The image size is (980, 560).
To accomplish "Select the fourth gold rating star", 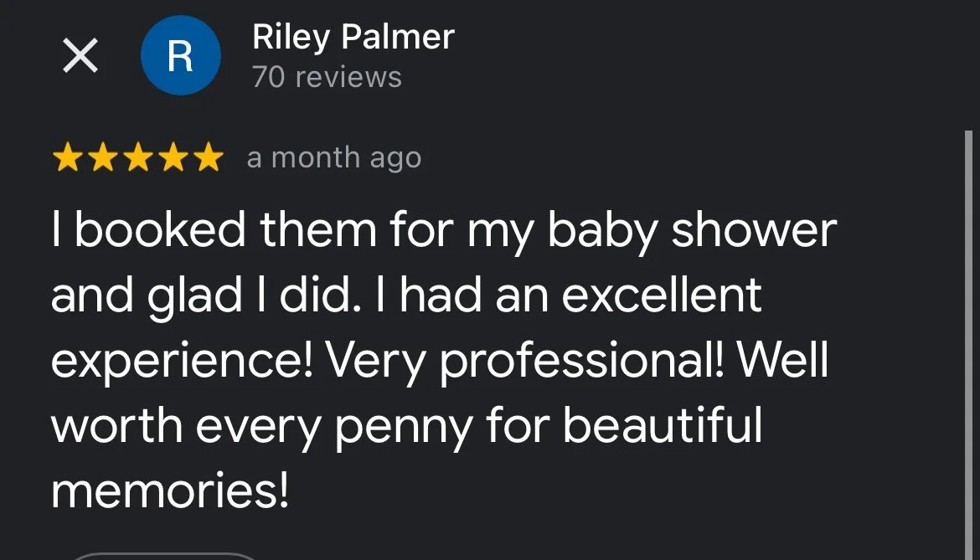I will click(173, 157).
